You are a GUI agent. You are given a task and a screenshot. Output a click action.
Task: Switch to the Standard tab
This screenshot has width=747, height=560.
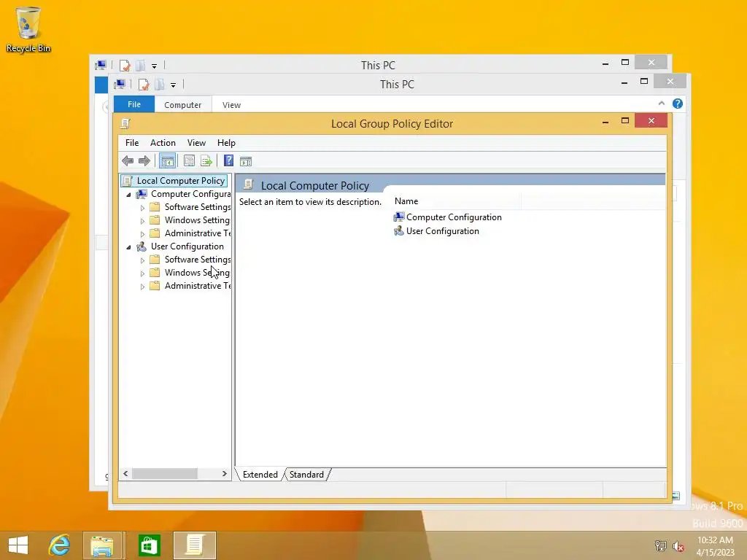coord(306,475)
